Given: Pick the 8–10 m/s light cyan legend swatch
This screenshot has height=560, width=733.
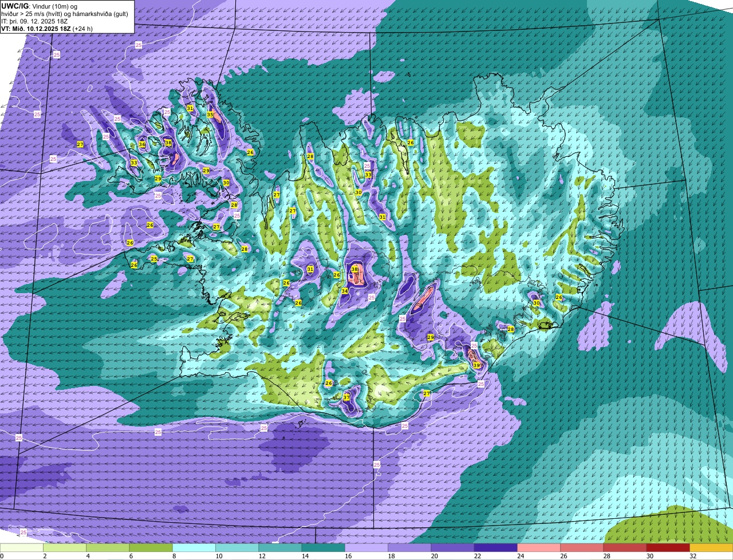Looking at the screenshot, I should pyautogui.click(x=194, y=547).
